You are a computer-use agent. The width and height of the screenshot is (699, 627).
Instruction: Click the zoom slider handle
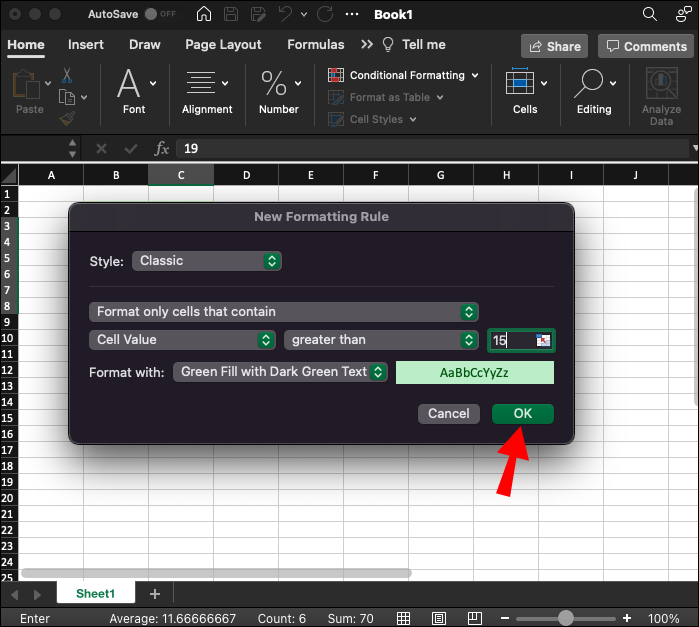click(566, 618)
